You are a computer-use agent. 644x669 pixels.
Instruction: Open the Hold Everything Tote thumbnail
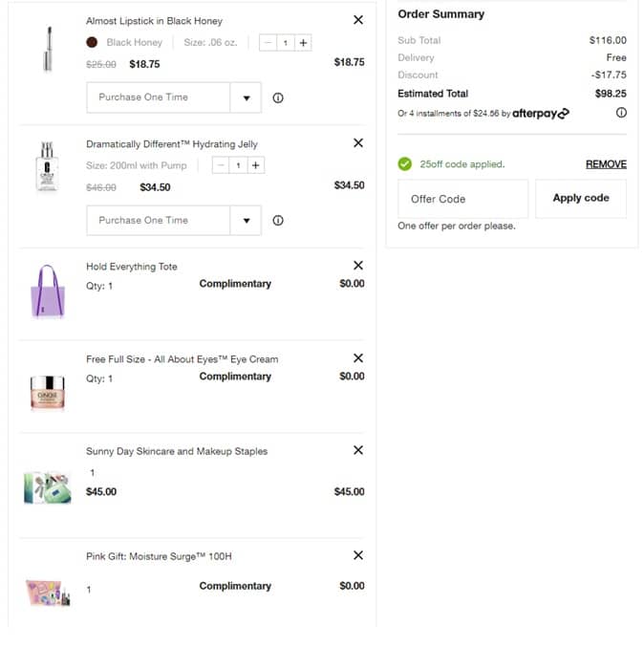coord(47,291)
